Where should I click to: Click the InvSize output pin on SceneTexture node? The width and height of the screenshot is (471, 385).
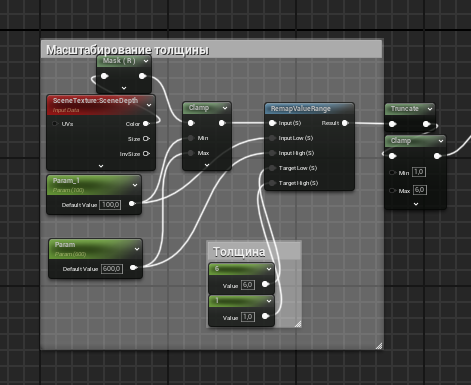(146, 154)
